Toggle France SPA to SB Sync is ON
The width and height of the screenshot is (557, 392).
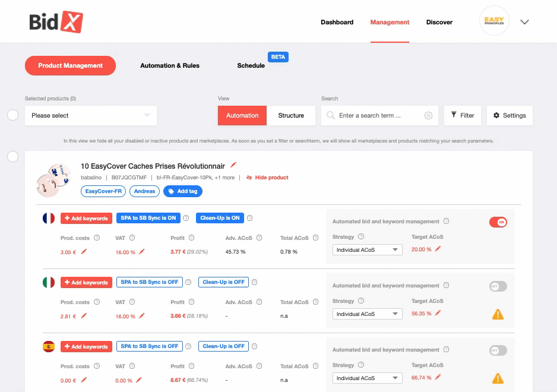(148, 218)
